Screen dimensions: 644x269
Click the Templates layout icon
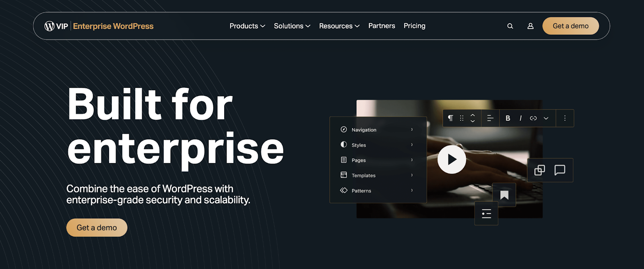pyautogui.click(x=344, y=175)
